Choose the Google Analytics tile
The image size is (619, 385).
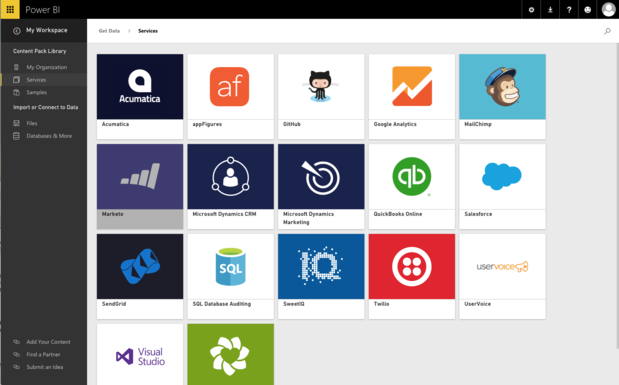click(x=412, y=96)
